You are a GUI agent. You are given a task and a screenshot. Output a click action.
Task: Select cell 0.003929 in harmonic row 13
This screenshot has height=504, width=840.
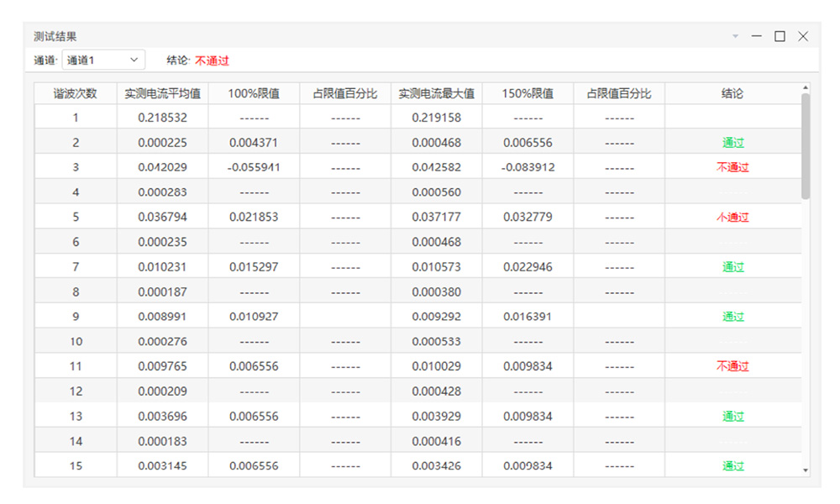coord(437,416)
